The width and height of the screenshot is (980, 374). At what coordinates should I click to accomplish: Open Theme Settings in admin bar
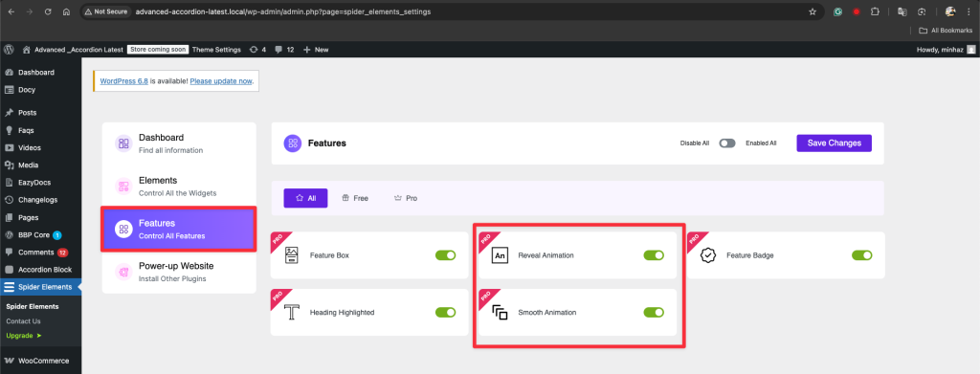(216, 50)
